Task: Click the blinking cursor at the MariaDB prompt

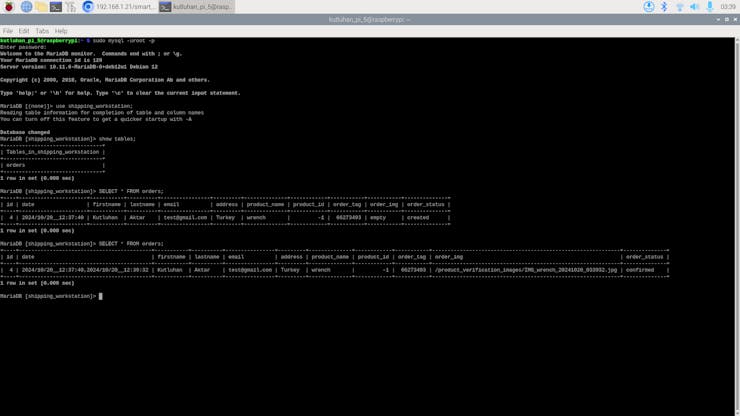Action: pyautogui.click(x=101, y=296)
